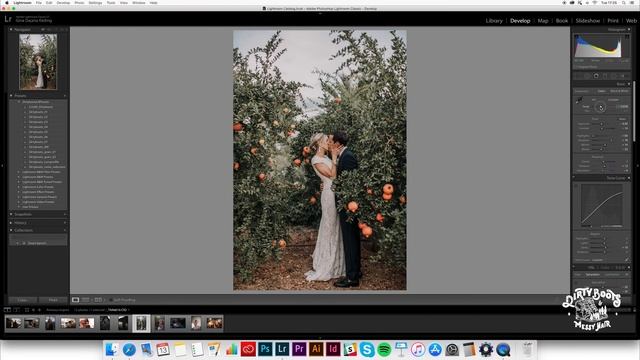
Task: Open second window icon above filmstrip
Action: coord(17,310)
